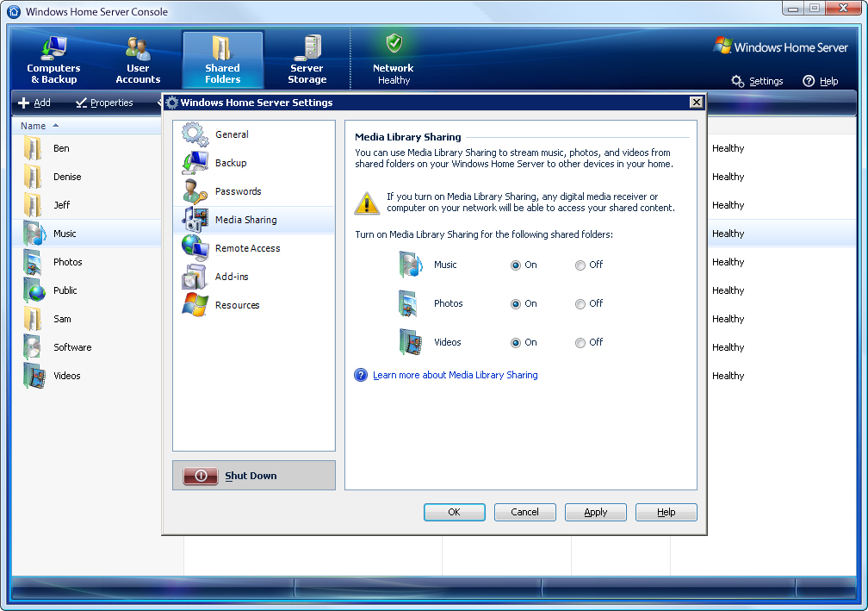Open General settings category icon

pyautogui.click(x=195, y=134)
